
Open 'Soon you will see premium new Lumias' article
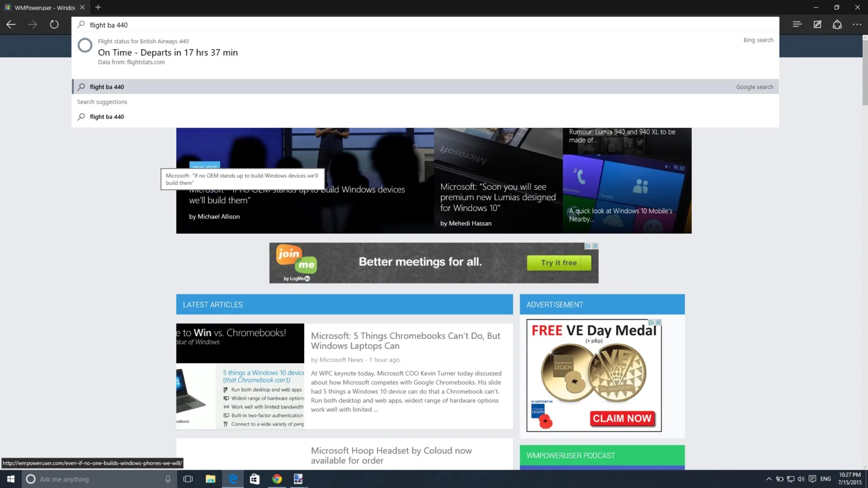pos(498,197)
